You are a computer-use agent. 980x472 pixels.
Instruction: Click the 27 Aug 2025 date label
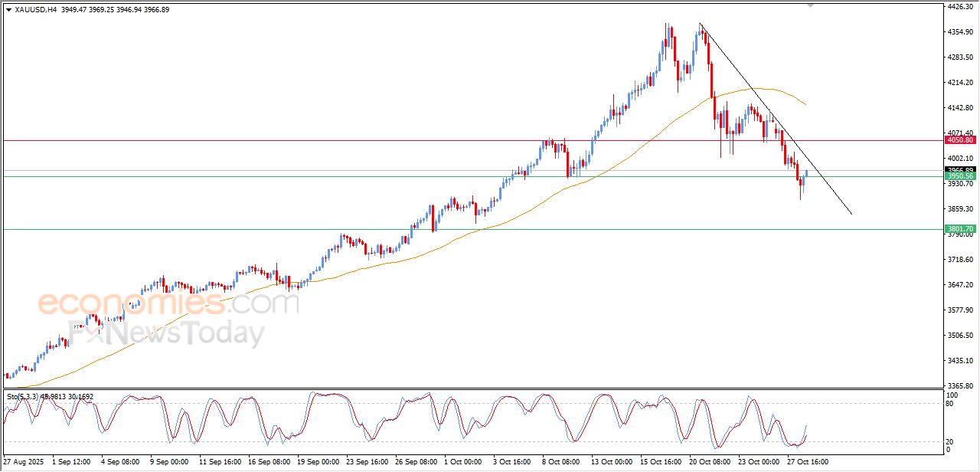pos(24,462)
